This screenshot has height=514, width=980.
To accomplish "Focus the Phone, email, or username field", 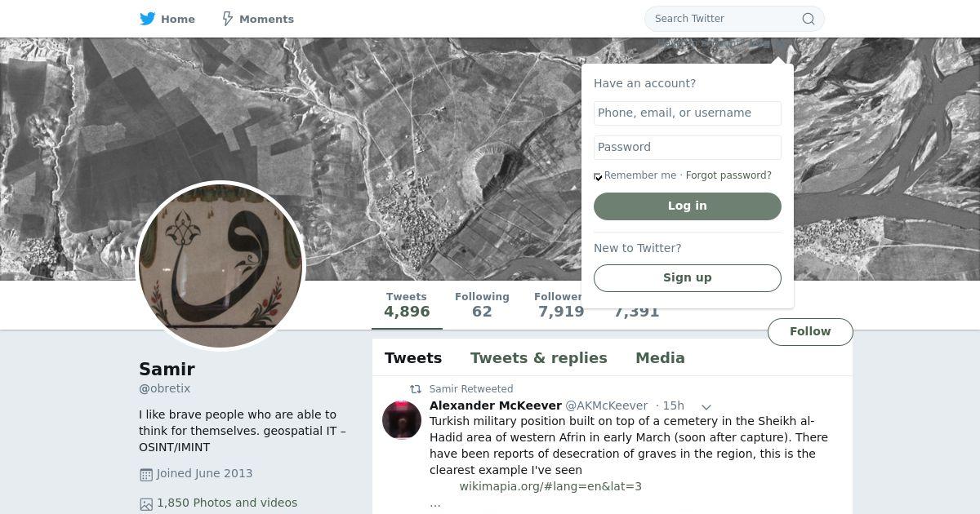I will pyautogui.click(x=688, y=113).
